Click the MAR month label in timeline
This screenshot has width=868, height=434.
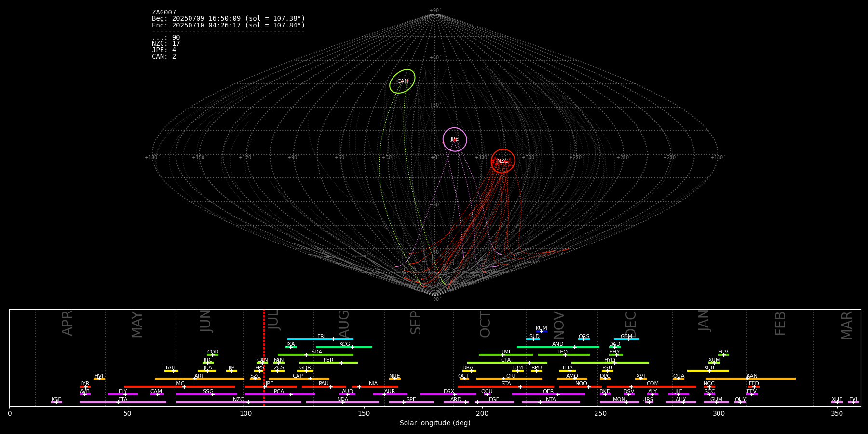point(847,325)
